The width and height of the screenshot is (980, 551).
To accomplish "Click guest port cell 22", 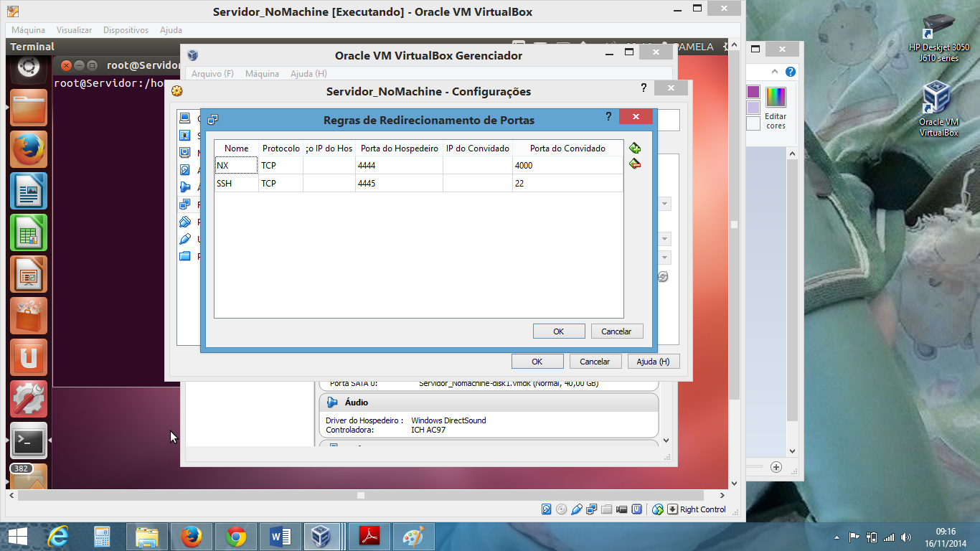I will tap(567, 184).
